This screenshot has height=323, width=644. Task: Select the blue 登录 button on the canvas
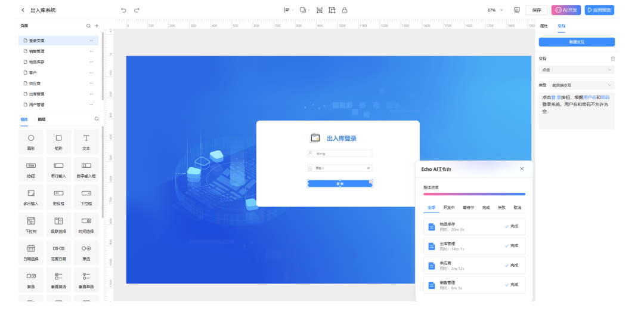[x=340, y=183]
